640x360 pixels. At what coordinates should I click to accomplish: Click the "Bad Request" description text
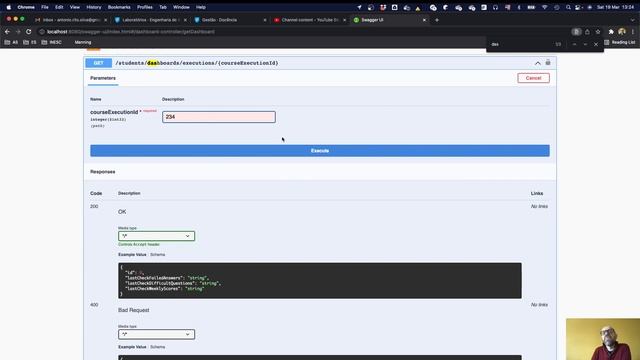tap(133, 310)
